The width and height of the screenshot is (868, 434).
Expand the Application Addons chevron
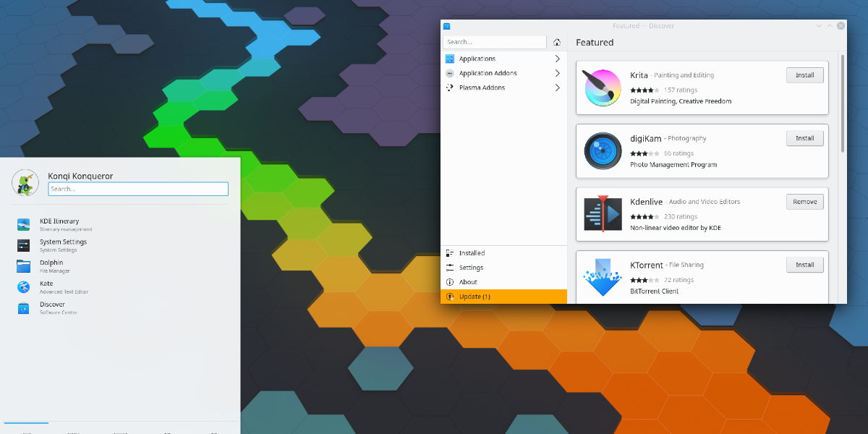coord(557,73)
